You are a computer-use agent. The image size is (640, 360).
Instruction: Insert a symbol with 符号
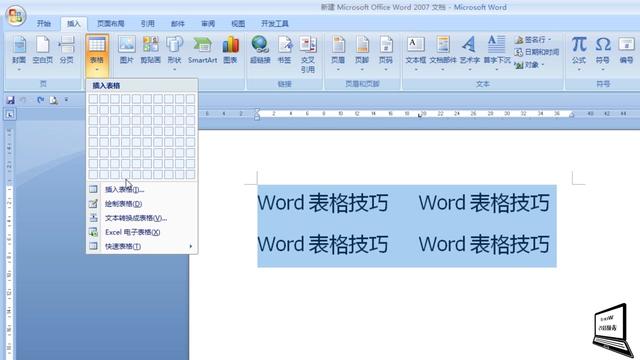(603, 53)
